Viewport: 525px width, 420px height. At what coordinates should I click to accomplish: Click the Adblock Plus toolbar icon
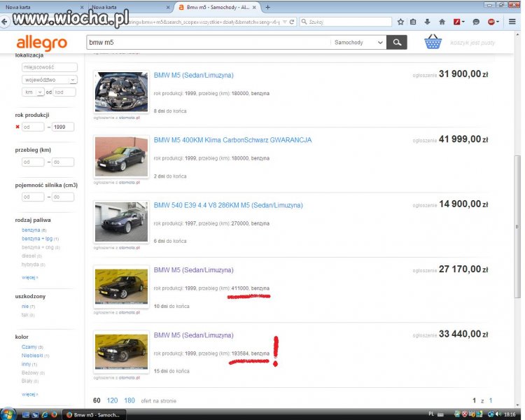coord(492,22)
